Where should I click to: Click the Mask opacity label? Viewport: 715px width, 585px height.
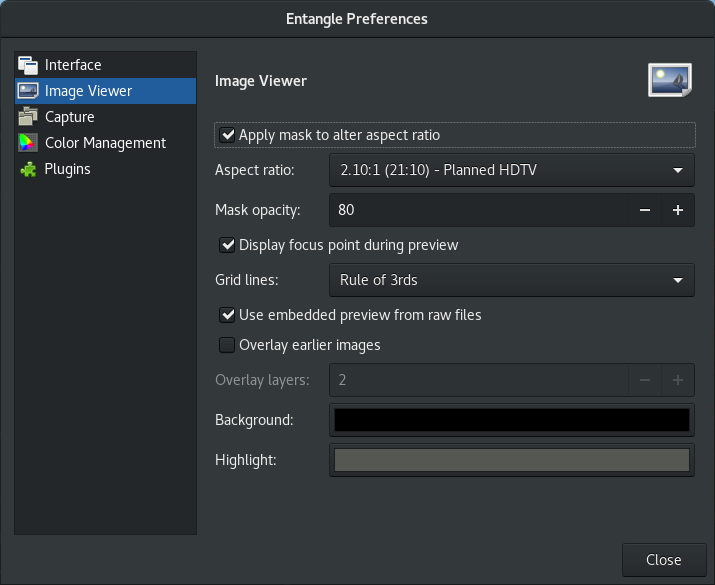pyautogui.click(x=258, y=210)
